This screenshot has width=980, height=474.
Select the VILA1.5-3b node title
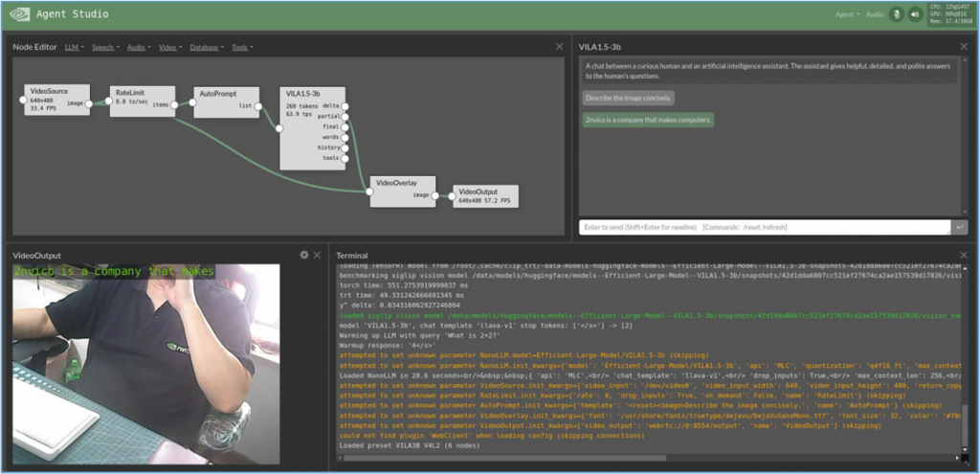coord(301,93)
